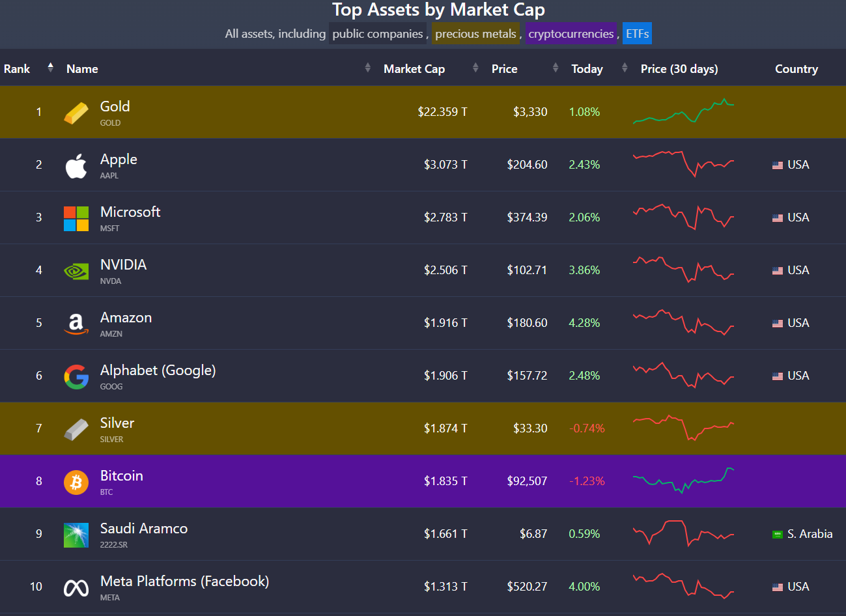Open the Saudi Aramco company page
This screenshot has height=616, width=846.
(x=144, y=529)
